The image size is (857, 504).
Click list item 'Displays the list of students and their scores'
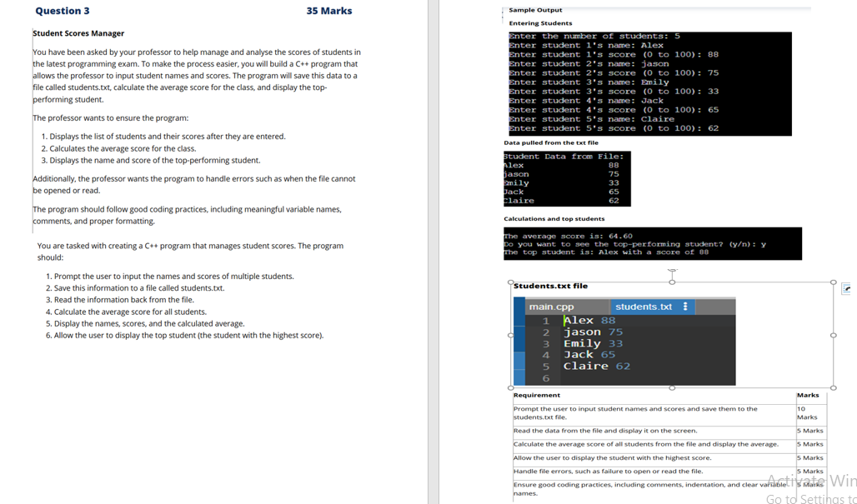[x=163, y=137]
